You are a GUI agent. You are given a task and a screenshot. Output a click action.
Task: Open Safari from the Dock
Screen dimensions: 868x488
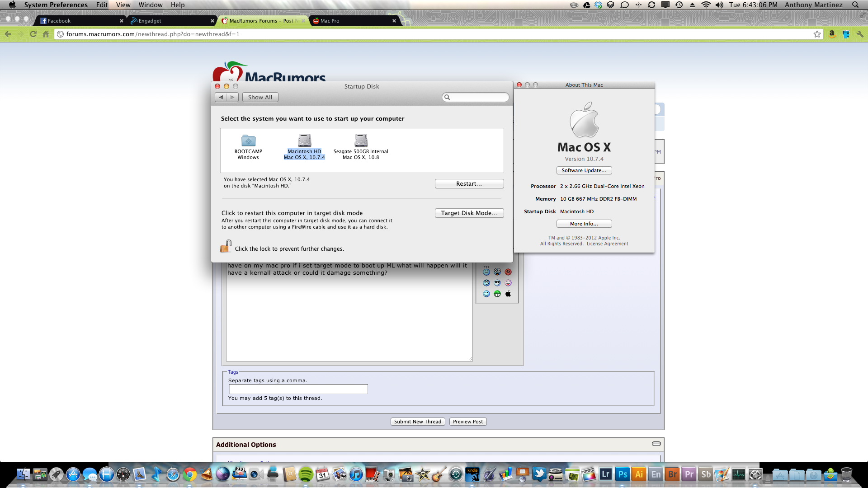point(173,474)
